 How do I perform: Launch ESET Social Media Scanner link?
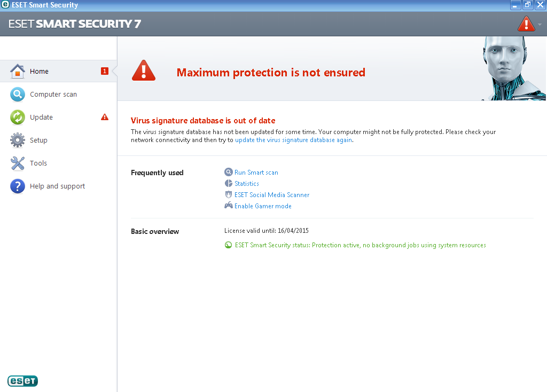(x=272, y=194)
